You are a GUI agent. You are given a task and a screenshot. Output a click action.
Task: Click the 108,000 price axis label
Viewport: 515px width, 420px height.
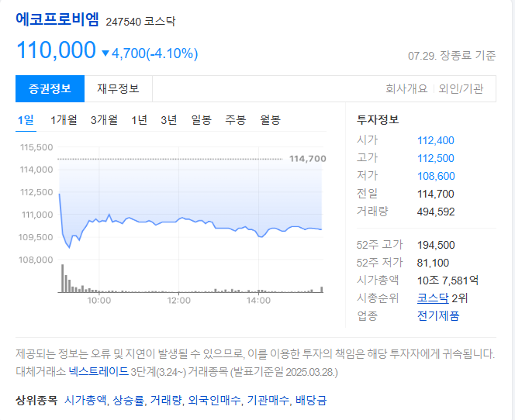pos(36,260)
